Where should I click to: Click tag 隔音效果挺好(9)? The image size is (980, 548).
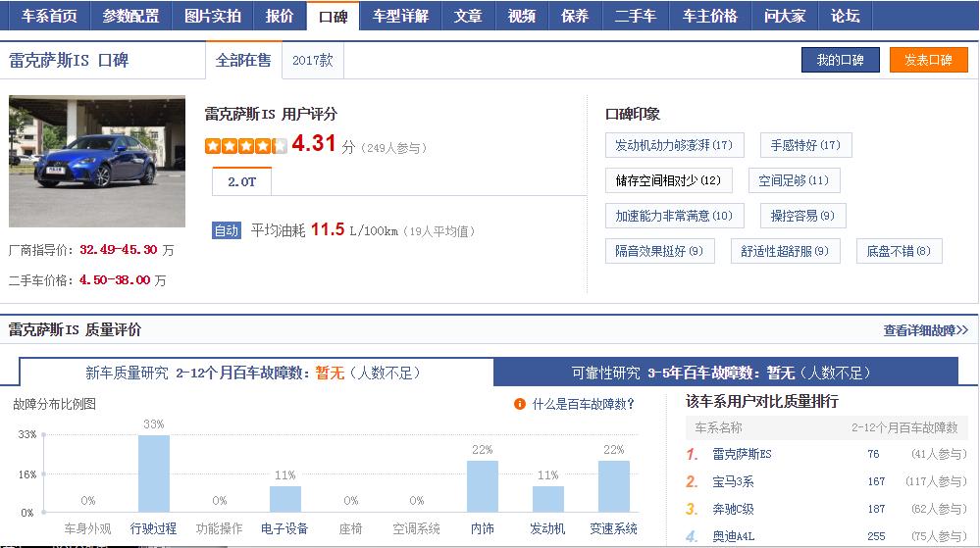click(659, 251)
